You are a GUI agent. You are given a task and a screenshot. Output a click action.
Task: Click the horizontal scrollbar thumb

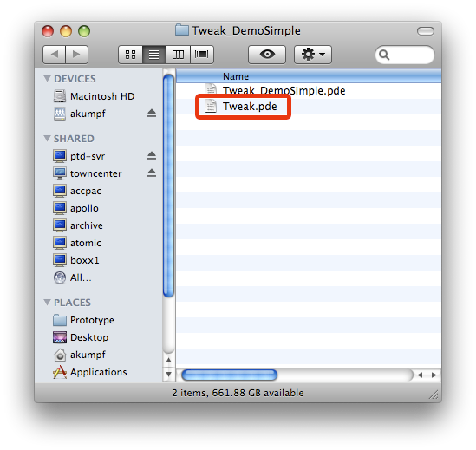(230, 375)
